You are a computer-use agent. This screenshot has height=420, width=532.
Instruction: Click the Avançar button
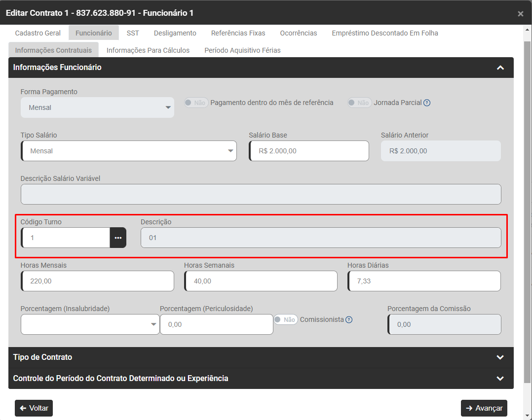(x=484, y=408)
